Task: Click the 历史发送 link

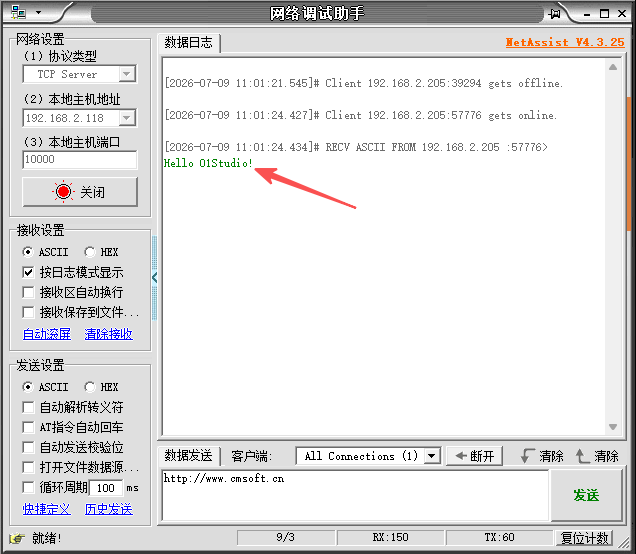Action: 109,509
